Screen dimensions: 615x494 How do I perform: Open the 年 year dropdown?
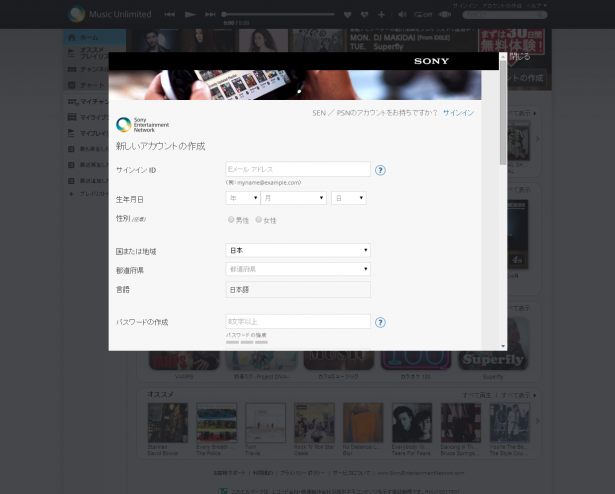pos(243,198)
